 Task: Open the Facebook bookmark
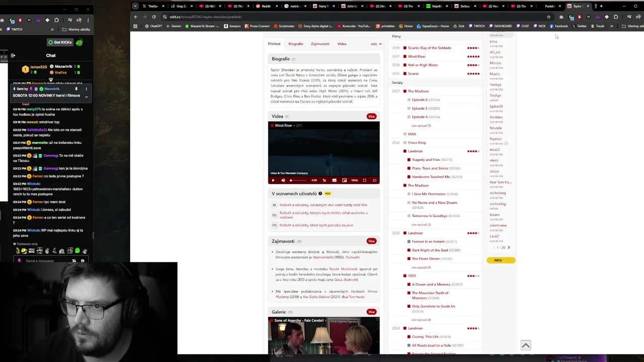click(559, 26)
